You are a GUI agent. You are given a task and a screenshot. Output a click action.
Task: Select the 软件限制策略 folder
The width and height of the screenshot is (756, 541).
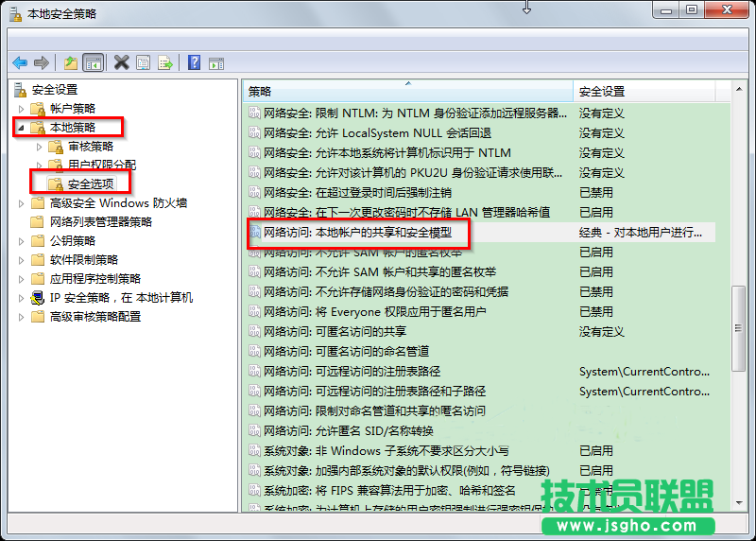coord(84,260)
